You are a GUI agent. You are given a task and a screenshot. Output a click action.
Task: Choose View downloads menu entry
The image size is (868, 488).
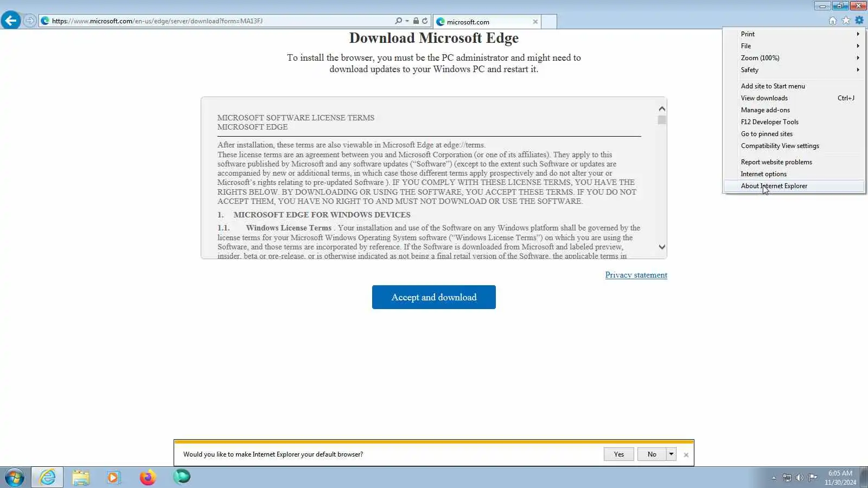pos(794,98)
